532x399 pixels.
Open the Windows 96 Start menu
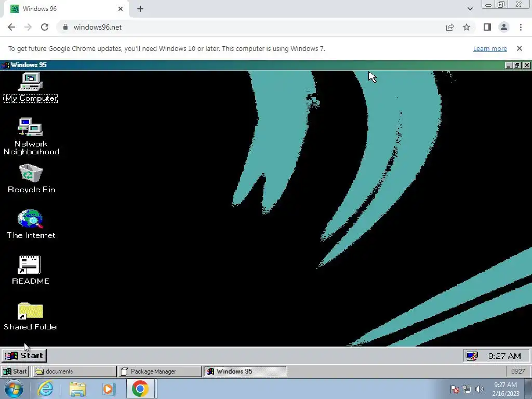click(15, 371)
